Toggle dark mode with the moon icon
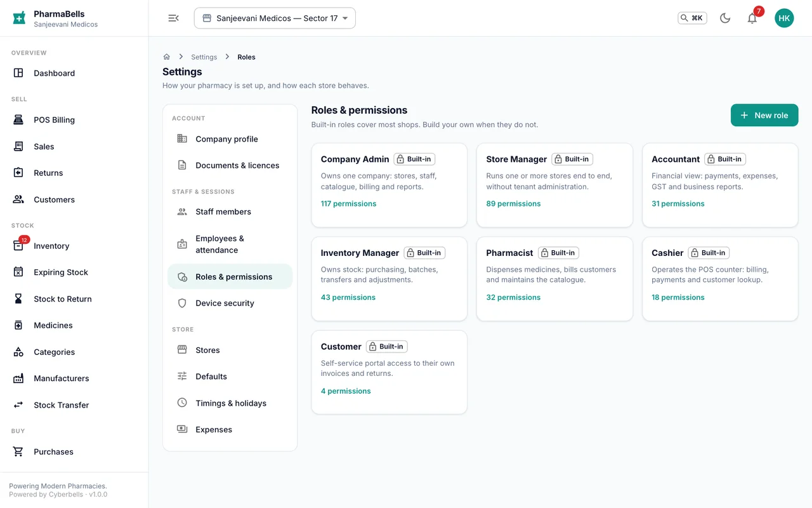This screenshot has height=508, width=812. 725,18
